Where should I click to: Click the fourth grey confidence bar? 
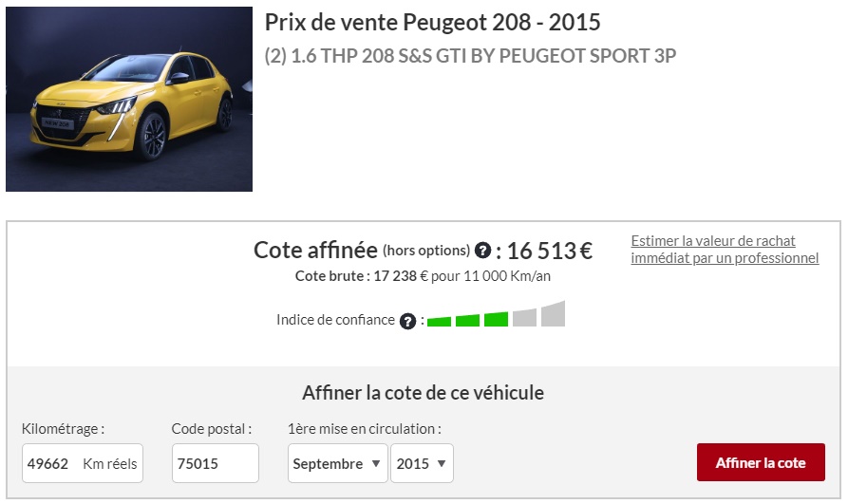(x=524, y=317)
